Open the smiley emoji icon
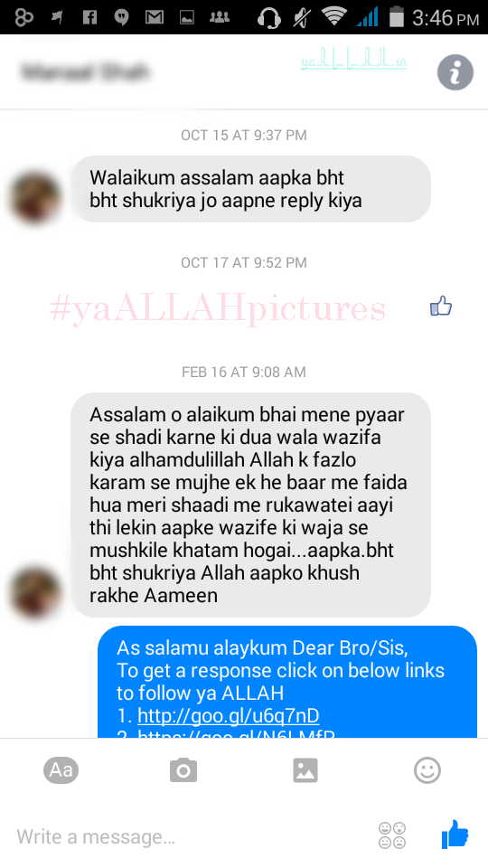 point(427,770)
